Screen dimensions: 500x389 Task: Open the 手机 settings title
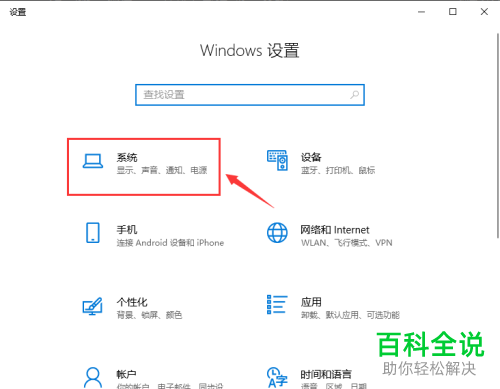click(x=127, y=230)
